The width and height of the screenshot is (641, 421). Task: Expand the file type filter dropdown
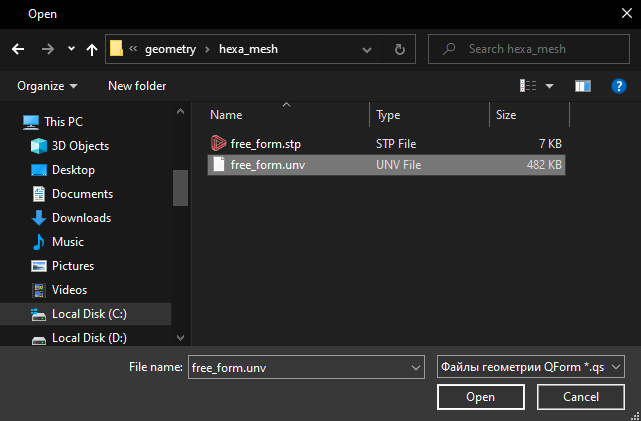tap(615, 367)
